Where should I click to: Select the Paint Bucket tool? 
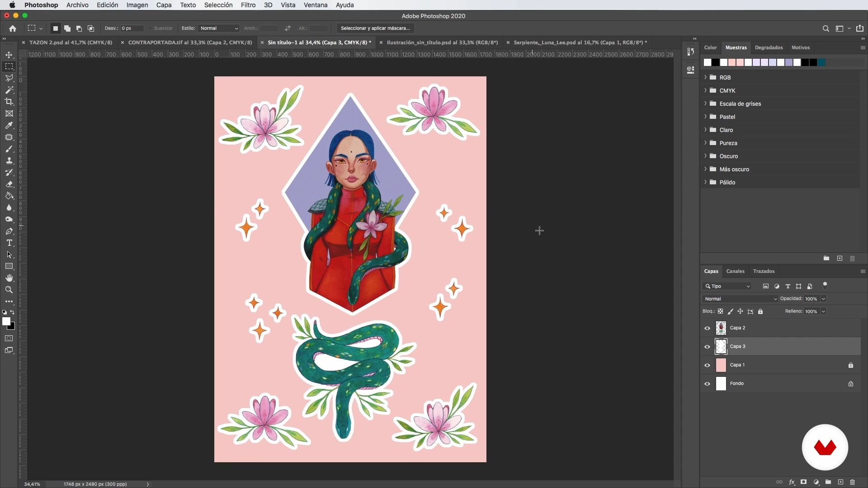[x=9, y=196]
